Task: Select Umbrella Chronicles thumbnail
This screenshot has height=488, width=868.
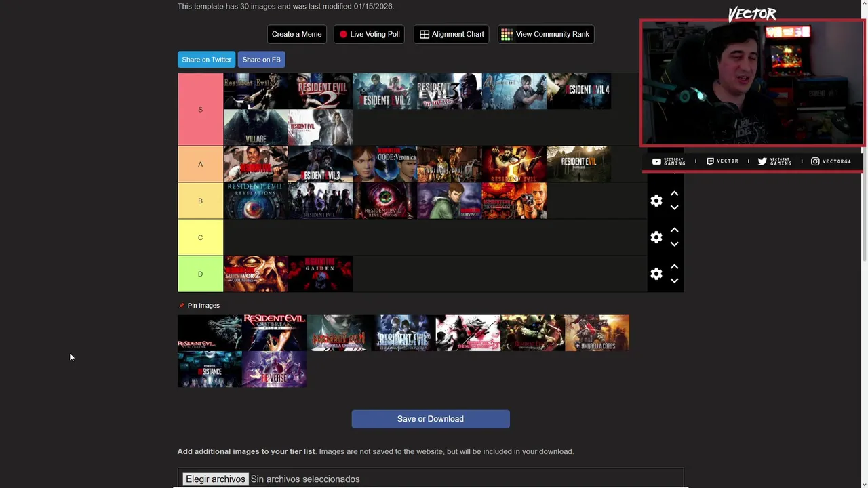Action: 338,333
